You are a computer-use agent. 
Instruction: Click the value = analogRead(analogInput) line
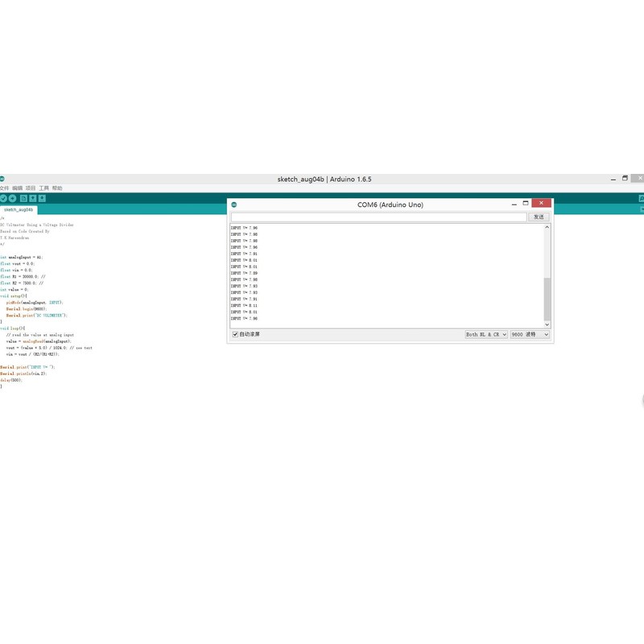click(x=39, y=341)
